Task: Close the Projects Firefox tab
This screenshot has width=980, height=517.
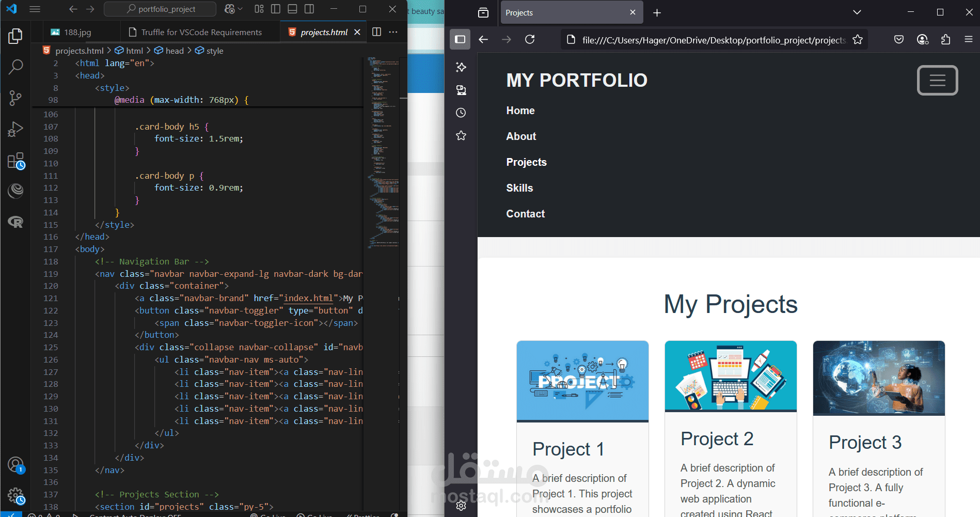Action: (633, 12)
